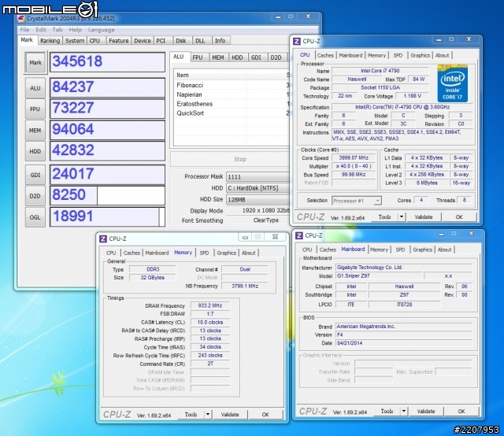Switch to the Disk tab in CrystalMark
The width and height of the screenshot is (504, 436).
click(181, 41)
